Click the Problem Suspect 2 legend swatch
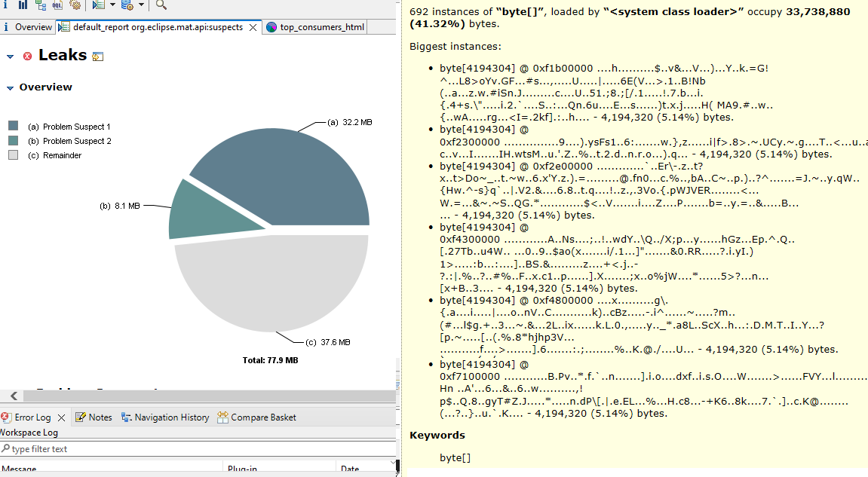 [14, 141]
